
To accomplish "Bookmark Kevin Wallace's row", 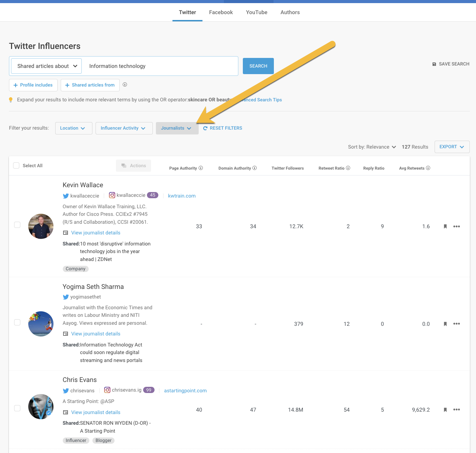I will (x=445, y=226).
